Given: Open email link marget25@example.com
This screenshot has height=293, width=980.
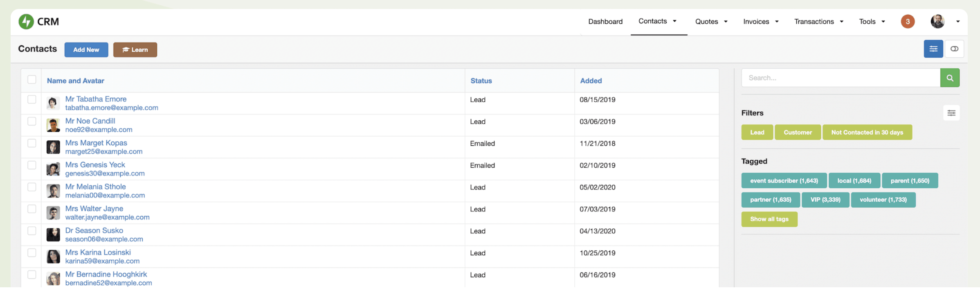Looking at the screenshot, I should coord(104,152).
